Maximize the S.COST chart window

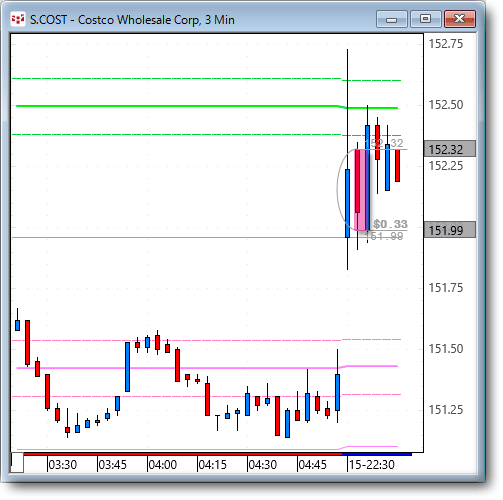pos(425,19)
